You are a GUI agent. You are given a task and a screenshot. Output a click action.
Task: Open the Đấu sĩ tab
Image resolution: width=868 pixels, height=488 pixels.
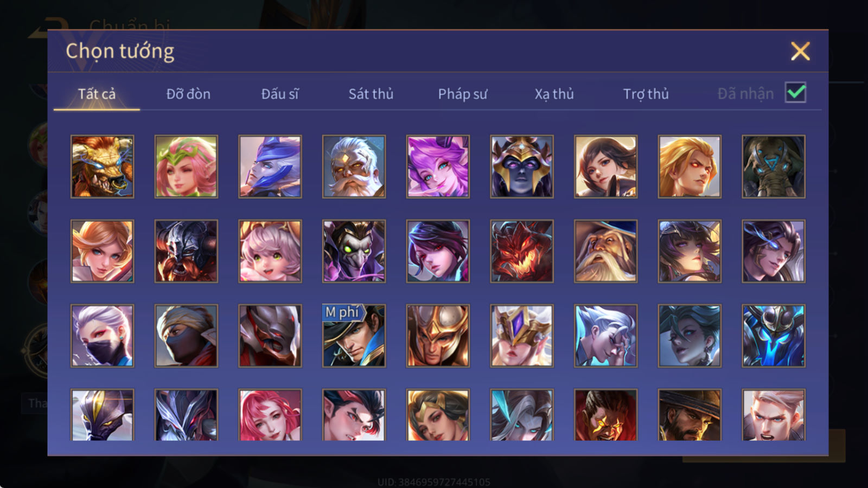[280, 94]
